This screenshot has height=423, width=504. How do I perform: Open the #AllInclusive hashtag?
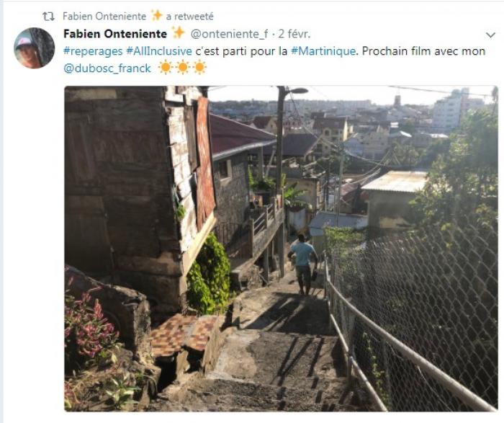click(x=159, y=51)
